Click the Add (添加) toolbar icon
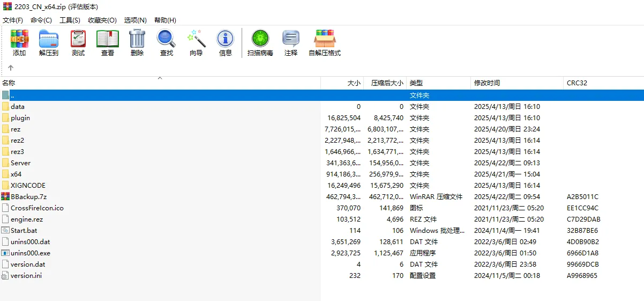The image size is (644, 301). click(x=19, y=39)
